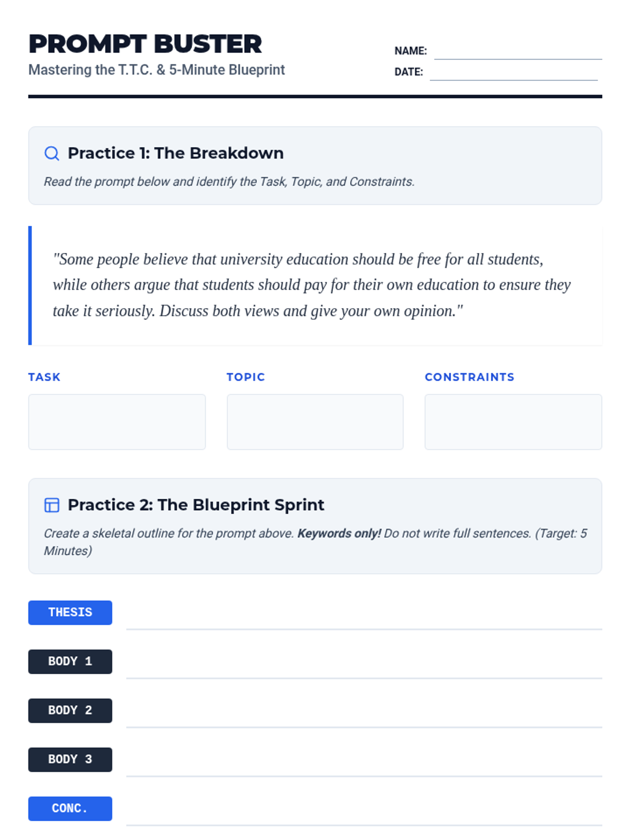Click the empty TOPIC answer box
The width and height of the screenshot is (630, 840).
[x=315, y=422]
